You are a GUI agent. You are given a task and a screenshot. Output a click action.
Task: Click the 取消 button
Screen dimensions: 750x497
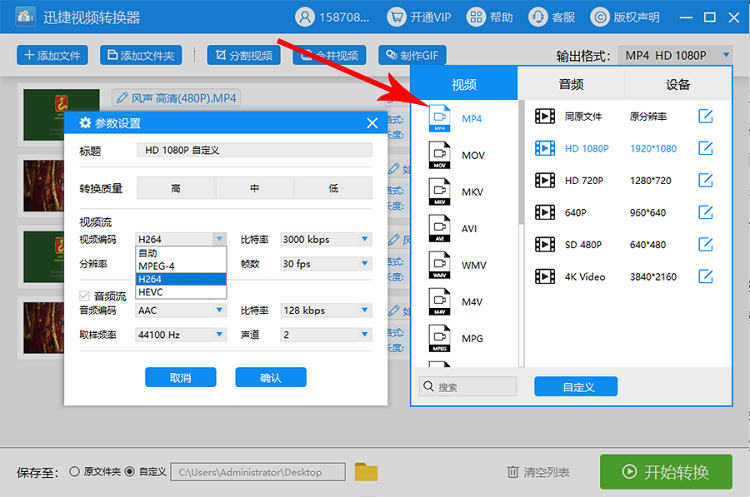tap(180, 377)
